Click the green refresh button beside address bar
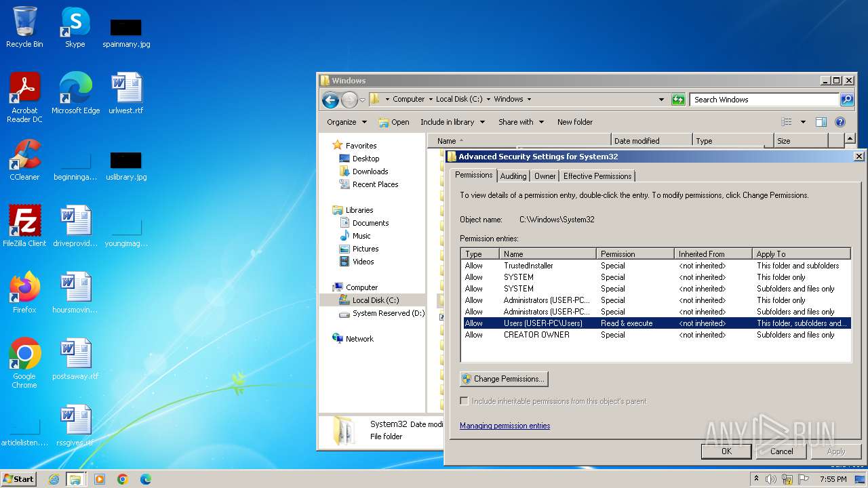 [678, 100]
